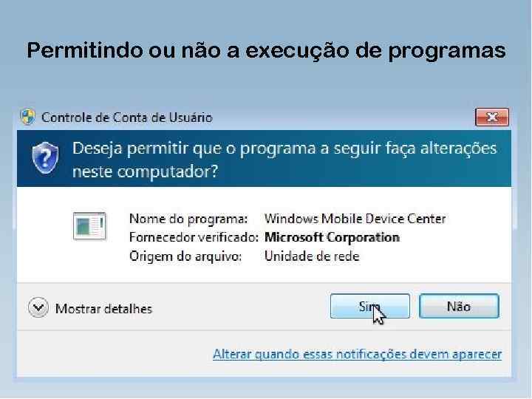Click the Unidade de rede file origin text

click(312, 256)
